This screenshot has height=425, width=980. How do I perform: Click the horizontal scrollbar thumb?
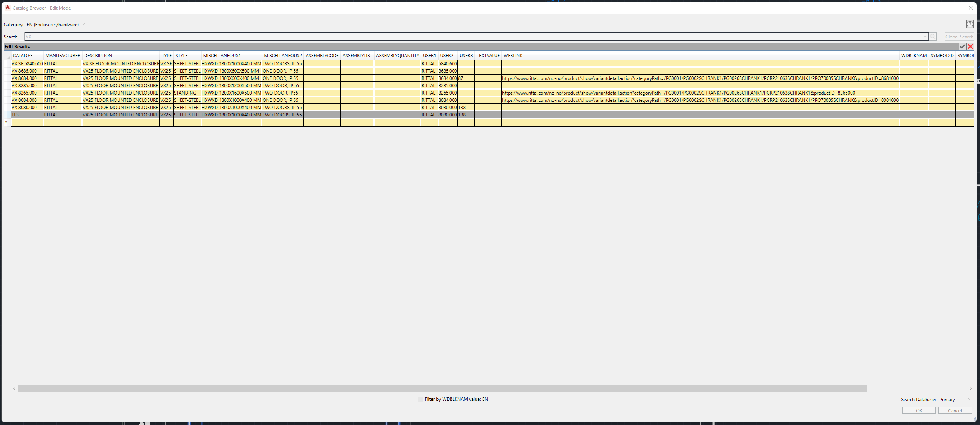pos(442,388)
